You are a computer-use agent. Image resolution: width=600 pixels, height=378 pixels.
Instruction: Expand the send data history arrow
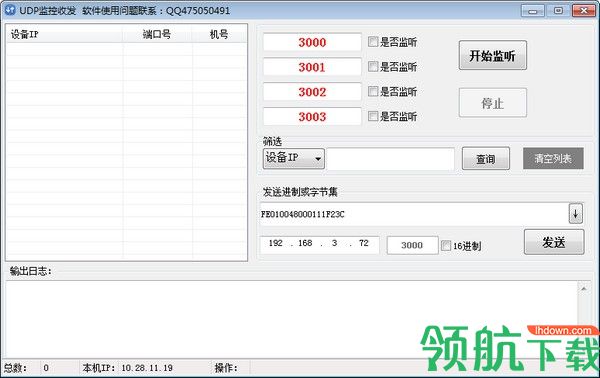pyautogui.click(x=576, y=214)
